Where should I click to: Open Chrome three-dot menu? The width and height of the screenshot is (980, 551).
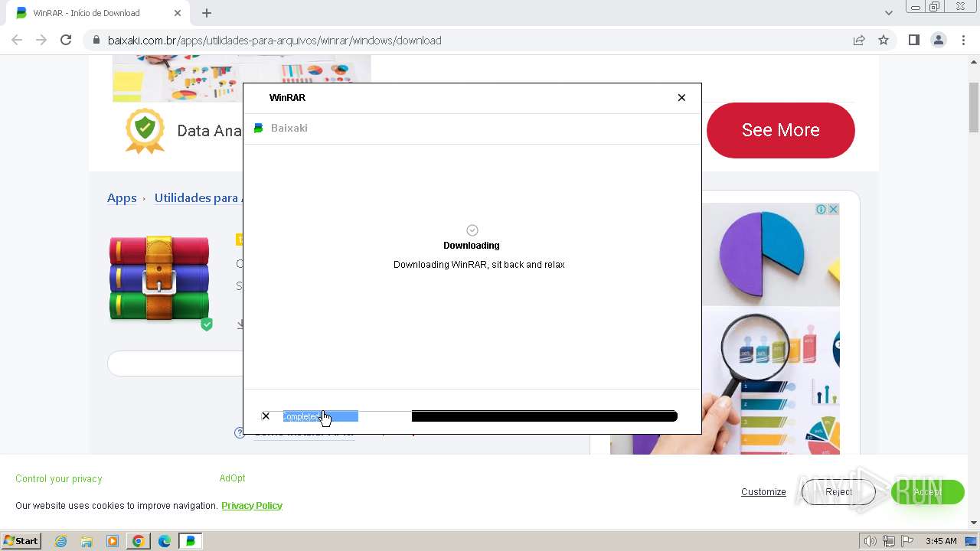[x=964, y=40]
